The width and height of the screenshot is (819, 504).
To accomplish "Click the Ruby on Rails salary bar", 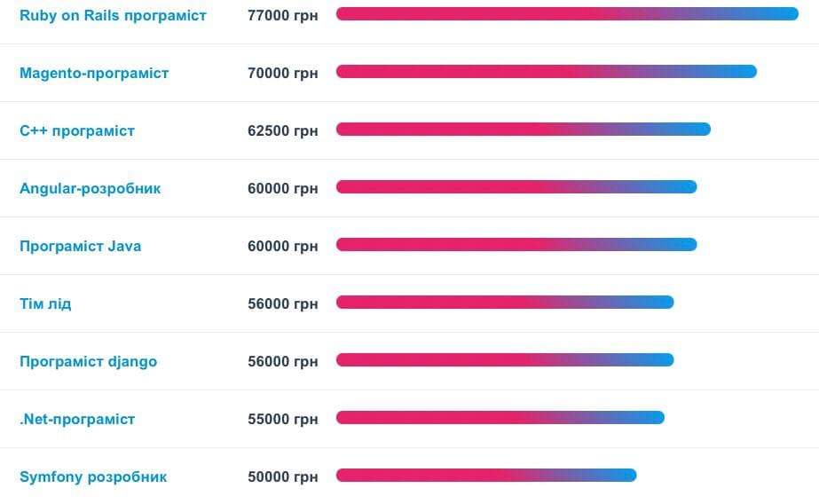I will point(567,14).
